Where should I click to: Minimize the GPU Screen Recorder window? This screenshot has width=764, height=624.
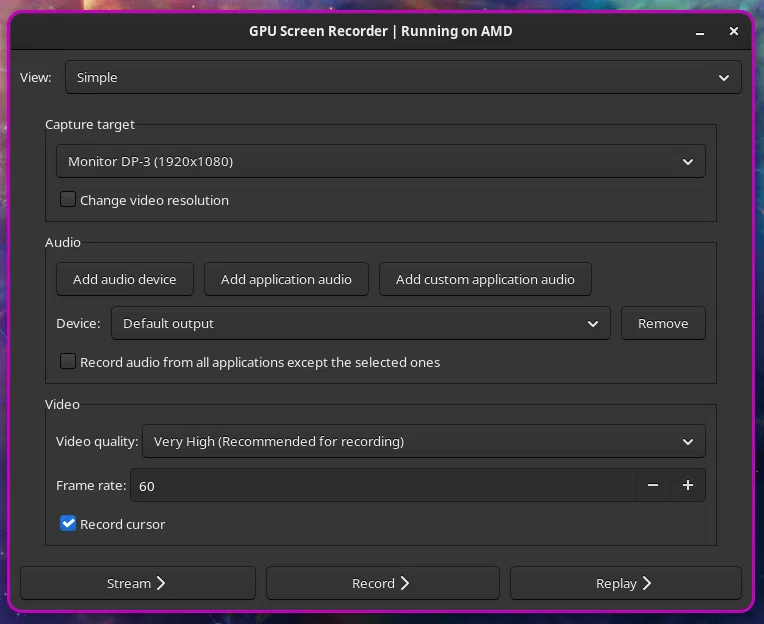(700, 32)
